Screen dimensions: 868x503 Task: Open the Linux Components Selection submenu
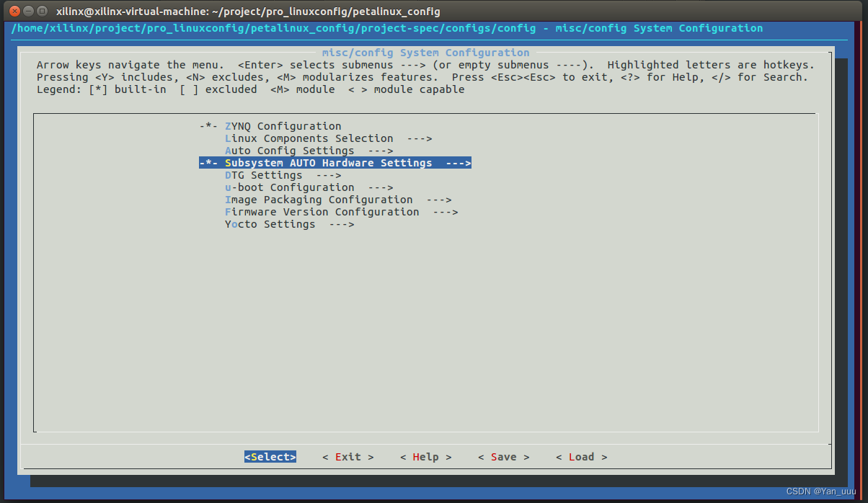[x=310, y=138]
